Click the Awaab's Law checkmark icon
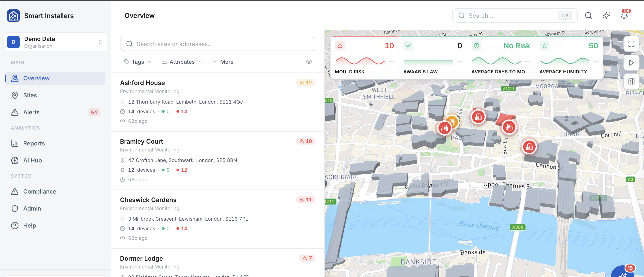The width and height of the screenshot is (644, 277). coord(408,46)
